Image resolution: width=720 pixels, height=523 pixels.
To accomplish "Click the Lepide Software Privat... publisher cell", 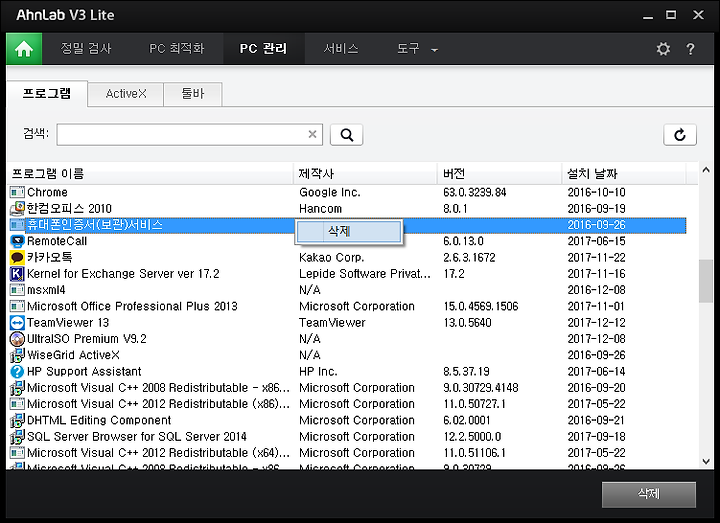I will (365, 274).
